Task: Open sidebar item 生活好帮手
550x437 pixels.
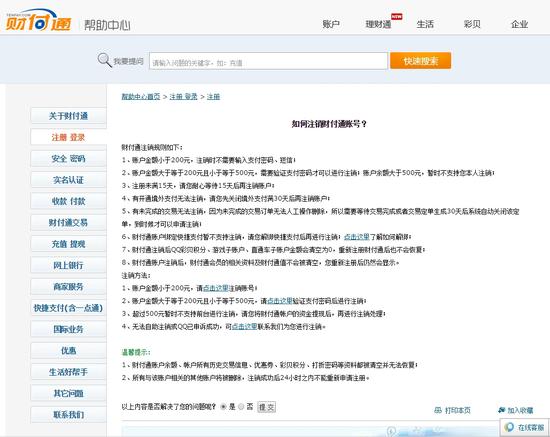Action: click(68, 372)
